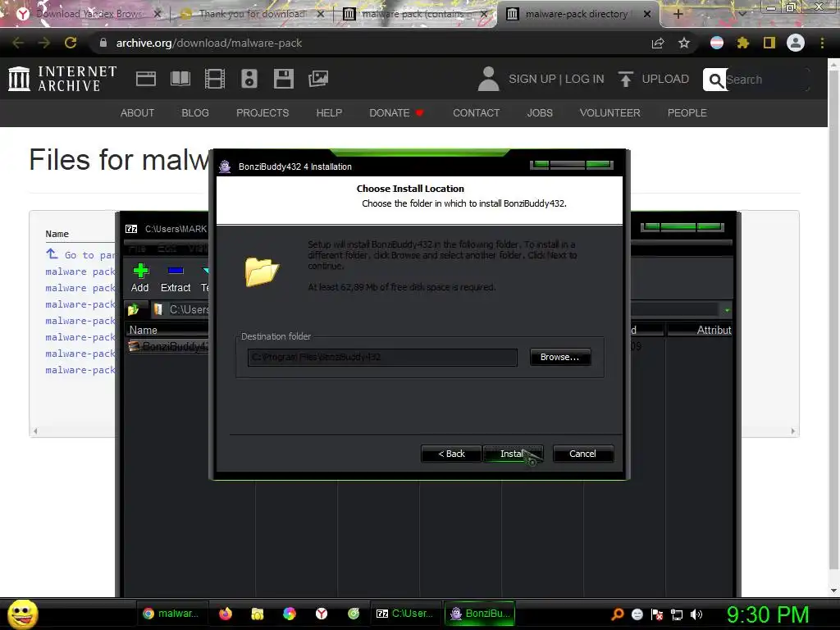Click Add in 7-Zip toolbar
Image resolution: width=840 pixels, height=630 pixels.
pyautogui.click(x=139, y=278)
